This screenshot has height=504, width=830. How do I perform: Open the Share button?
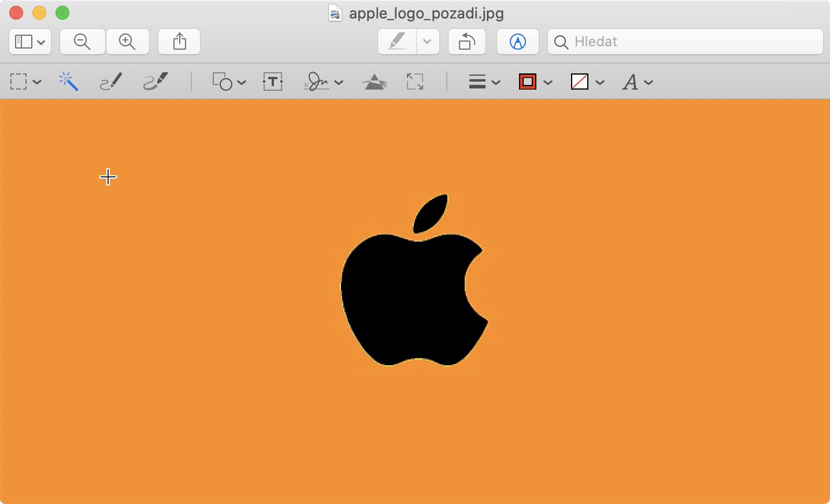click(179, 42)
